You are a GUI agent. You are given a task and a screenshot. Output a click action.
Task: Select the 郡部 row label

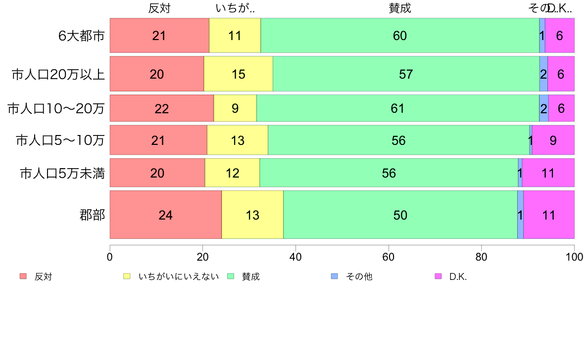[92, 215]
